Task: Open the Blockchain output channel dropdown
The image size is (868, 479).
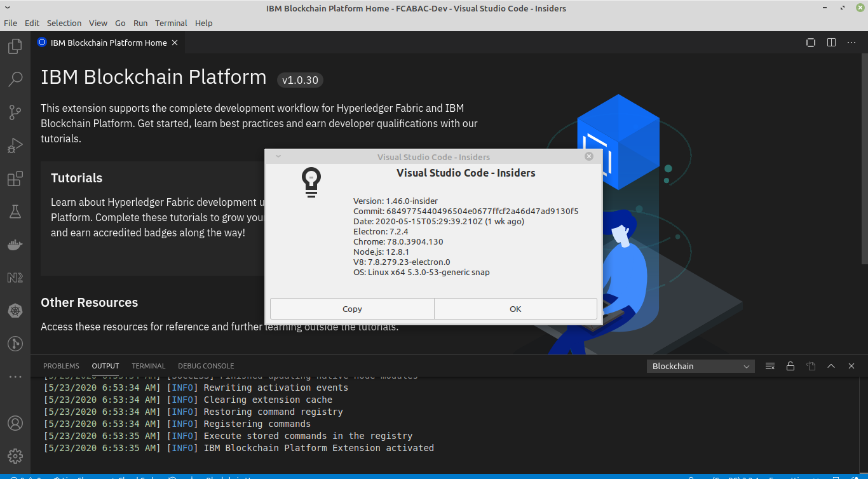Action: coord(700,366)
